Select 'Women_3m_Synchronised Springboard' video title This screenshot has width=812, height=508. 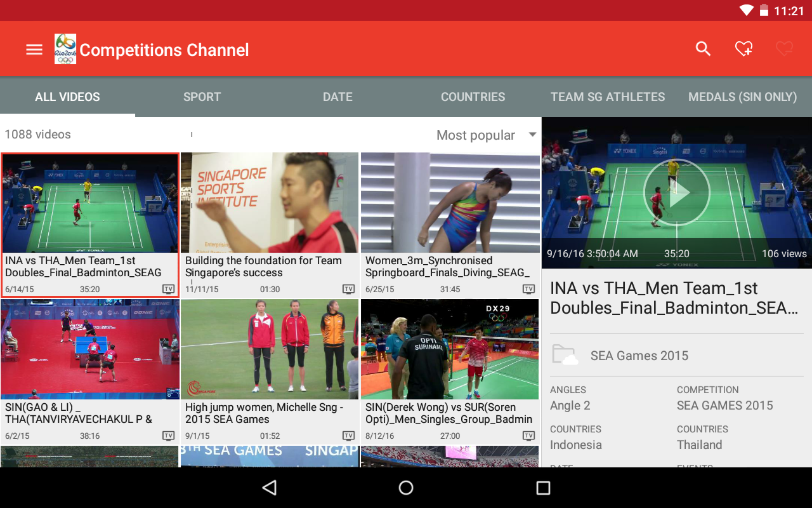point(447,267)
